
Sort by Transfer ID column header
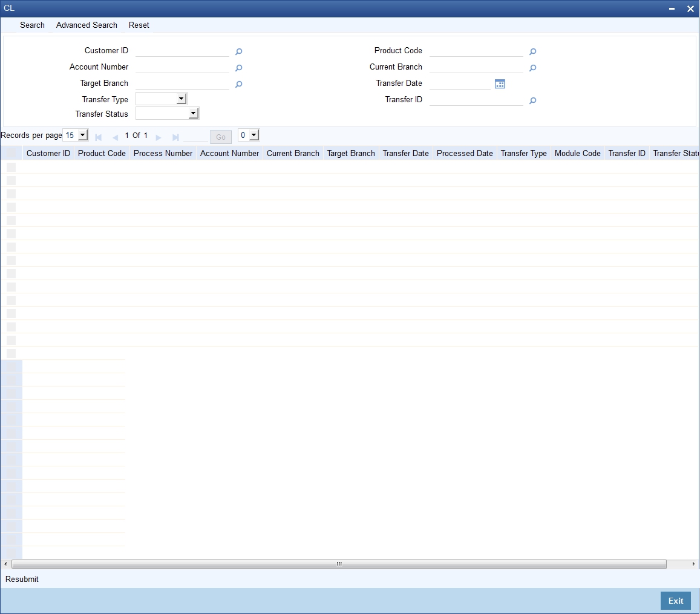[x=627, y=153]
